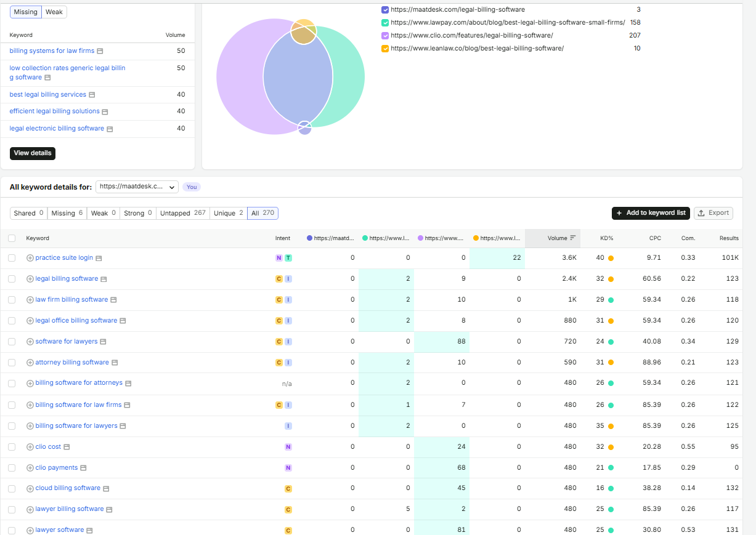The height and width of the screenshot is (535, 756).
Task: Select the Untapped 267 filter tab
Action: tap(183, 213)
